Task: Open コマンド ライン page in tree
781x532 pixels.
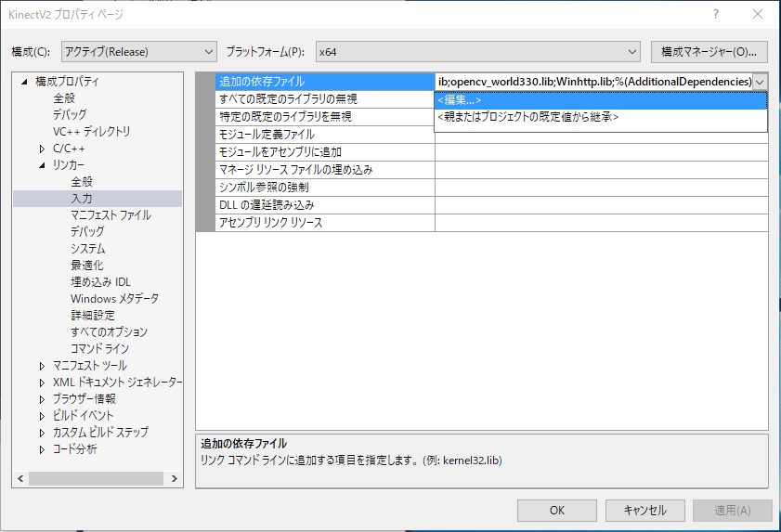Action: 99,348
